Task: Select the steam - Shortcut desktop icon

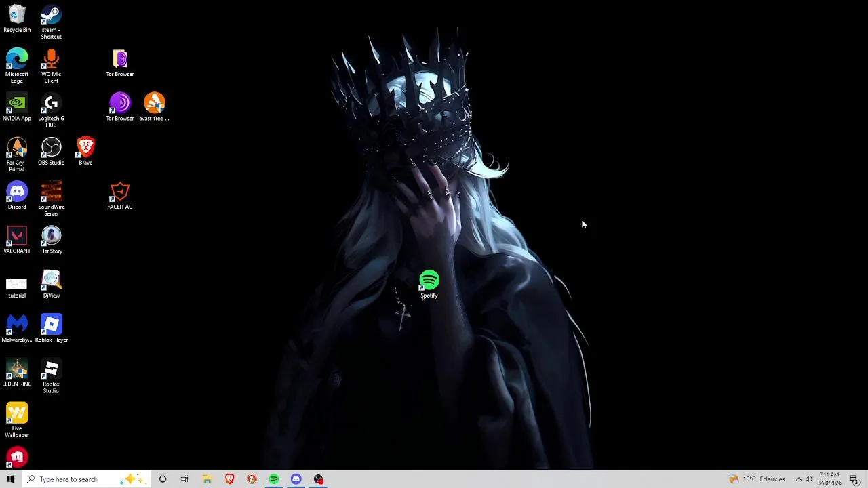Action: [51, 22]
